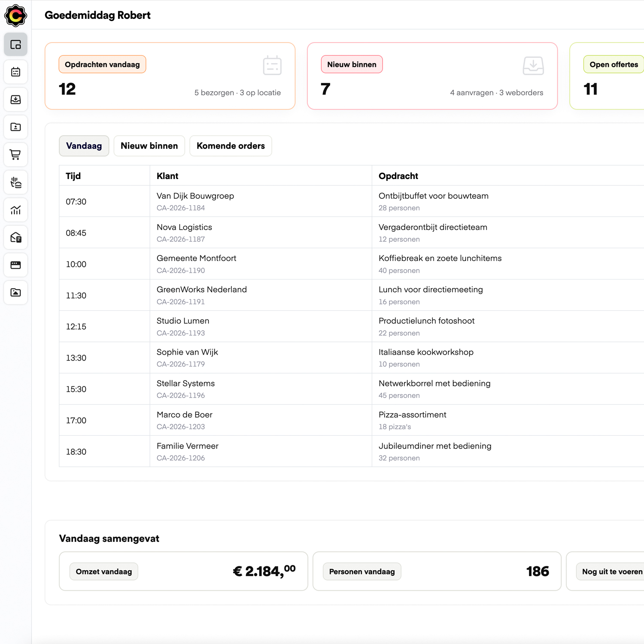Viewport: 644px width, 644px height.
Task: Click the € 2.184,00 revenue amount
Action: coord(264,571)
